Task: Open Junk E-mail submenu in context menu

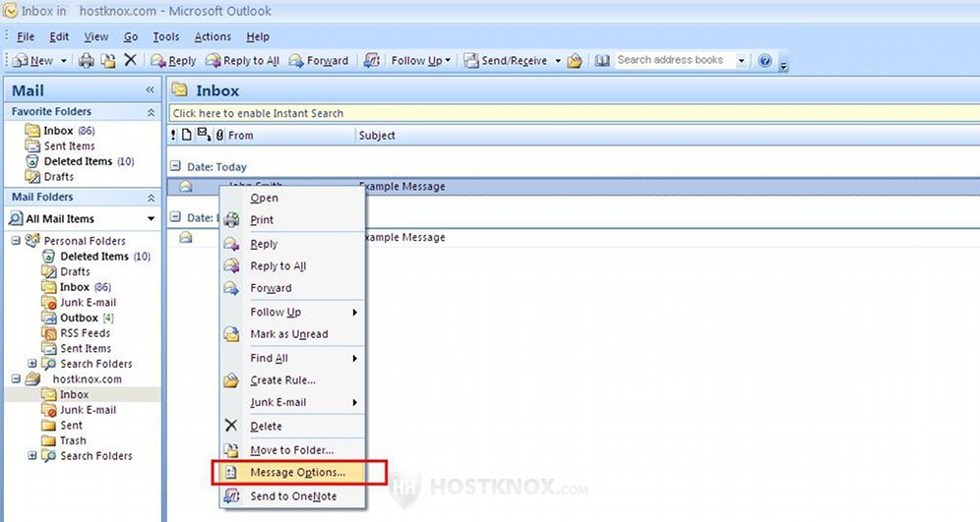Action: [x=292, y=402]
